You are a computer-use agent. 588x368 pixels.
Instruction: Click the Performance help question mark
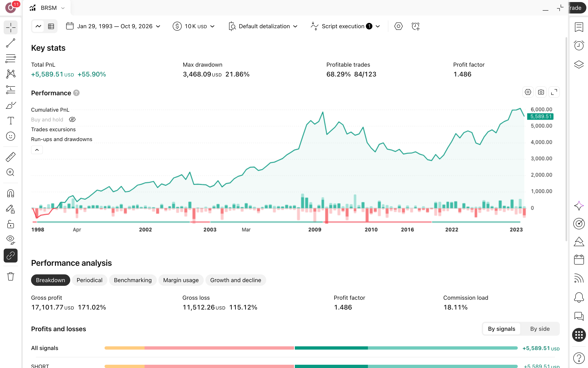coord(76,93)
